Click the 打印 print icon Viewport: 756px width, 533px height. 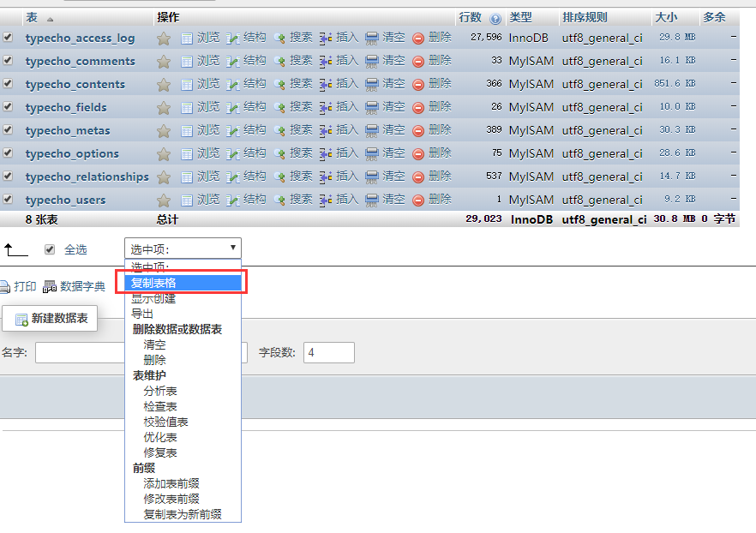point(5,287)
